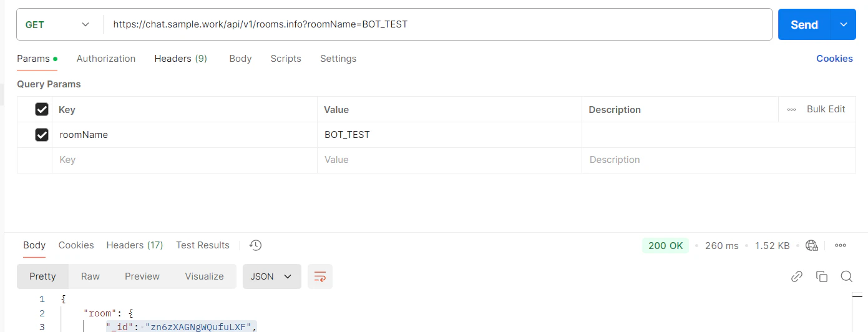The image size is (868, 332).
Task: Click the Query Params heading
Action: tap(49, 84)
